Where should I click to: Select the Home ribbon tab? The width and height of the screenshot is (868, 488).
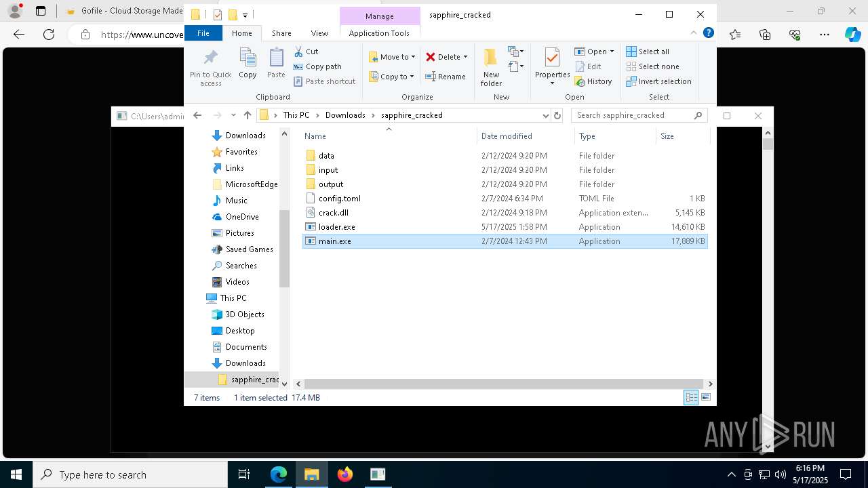click(242, 33)
